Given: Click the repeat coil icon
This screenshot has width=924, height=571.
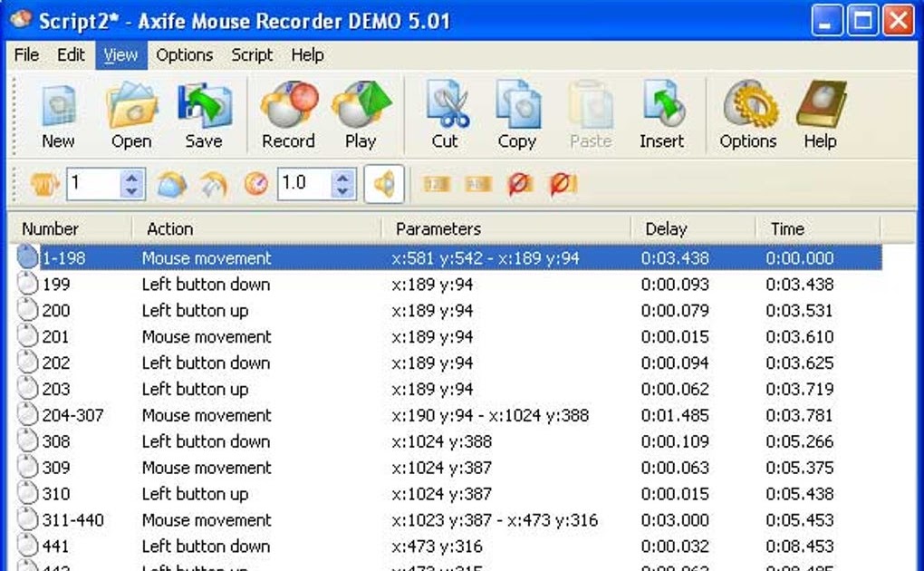Looking at the screenshot, I should tap(44, 185).
